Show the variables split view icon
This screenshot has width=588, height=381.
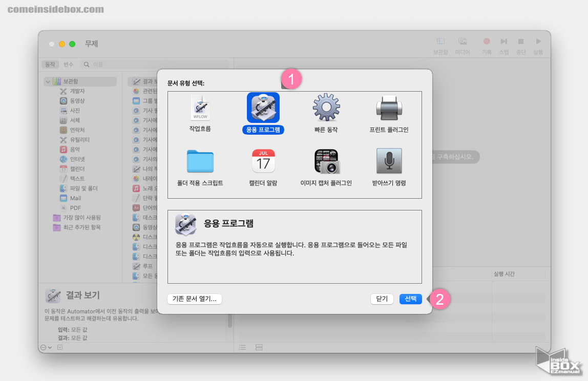click(259, 348)
